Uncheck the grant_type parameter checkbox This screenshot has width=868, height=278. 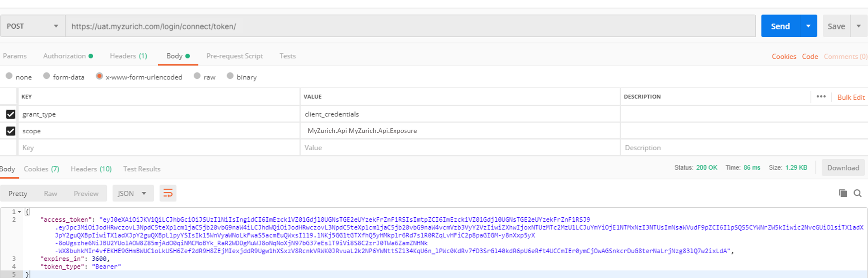click(x=10, y=114)
